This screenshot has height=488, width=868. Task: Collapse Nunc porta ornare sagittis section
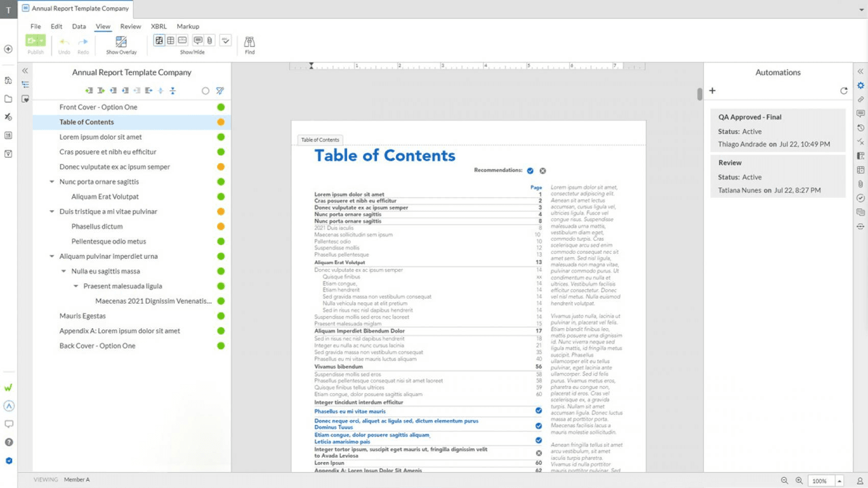(x=52, y=182)
